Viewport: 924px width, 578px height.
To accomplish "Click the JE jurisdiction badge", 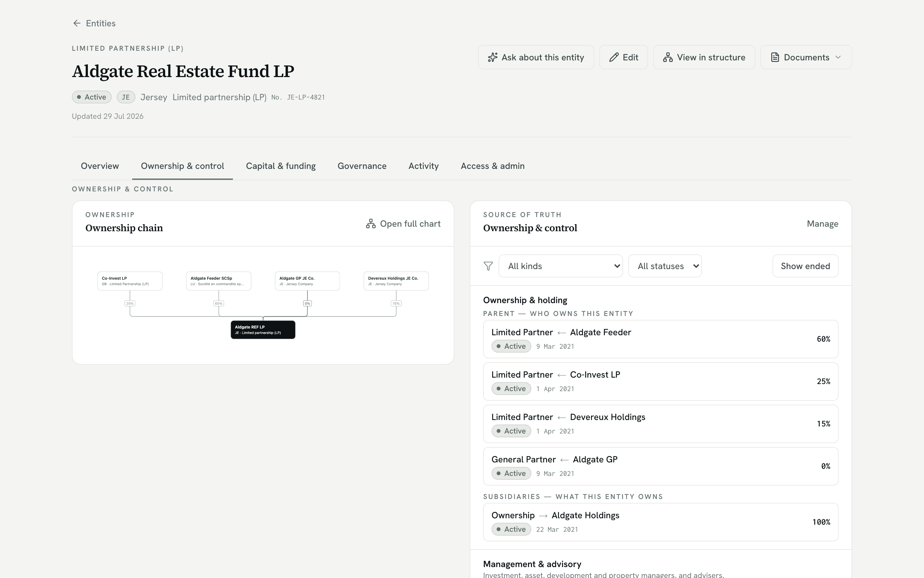I will click(x=126, y=97).
